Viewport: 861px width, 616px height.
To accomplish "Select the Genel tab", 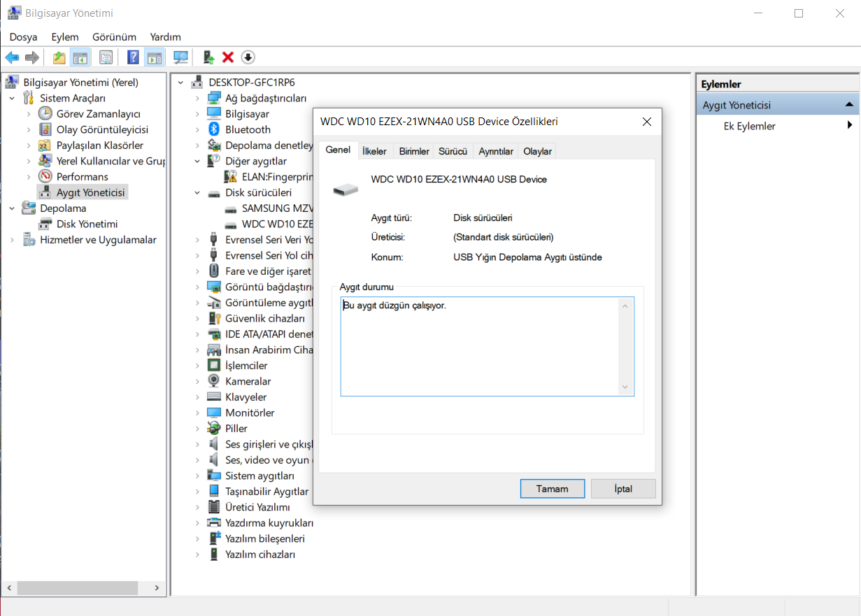I will coord(338,150).
